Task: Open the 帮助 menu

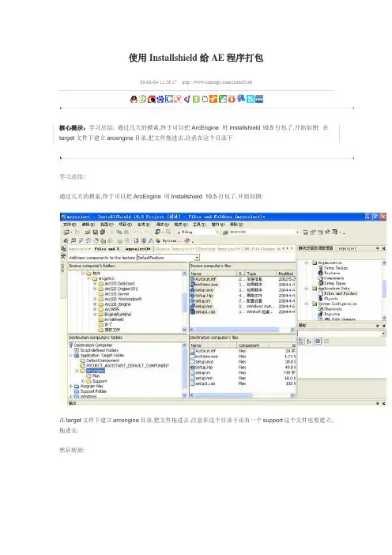Action: 236,225
